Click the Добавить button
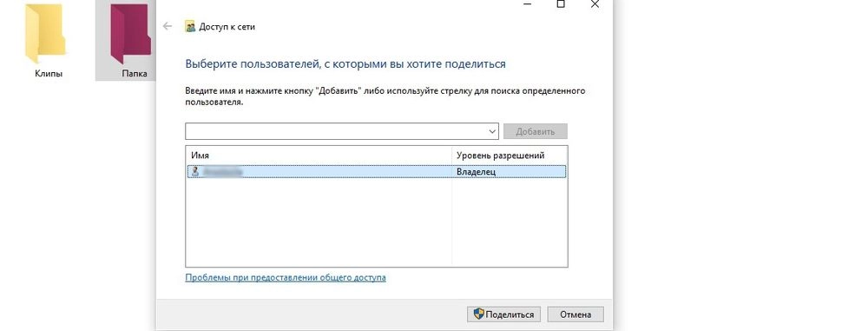 pos(536,131)
